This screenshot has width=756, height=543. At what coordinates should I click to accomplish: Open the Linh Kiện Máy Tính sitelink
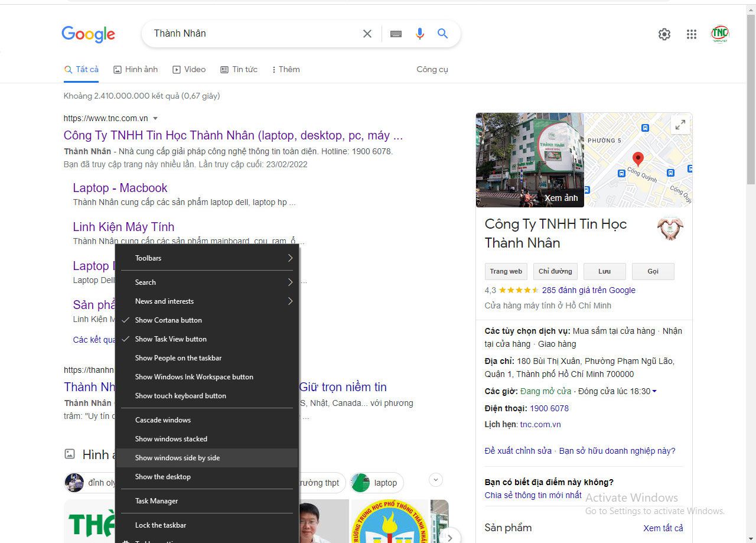coord(123,227)
